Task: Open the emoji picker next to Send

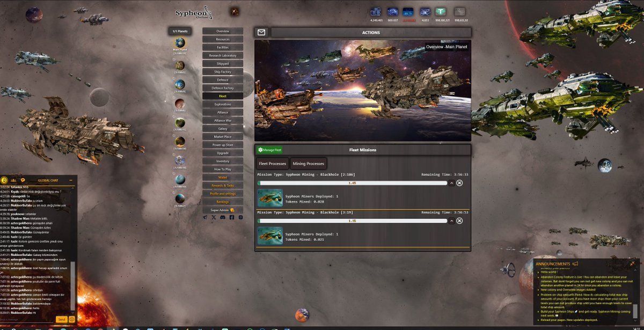Action: coord(71,319)
